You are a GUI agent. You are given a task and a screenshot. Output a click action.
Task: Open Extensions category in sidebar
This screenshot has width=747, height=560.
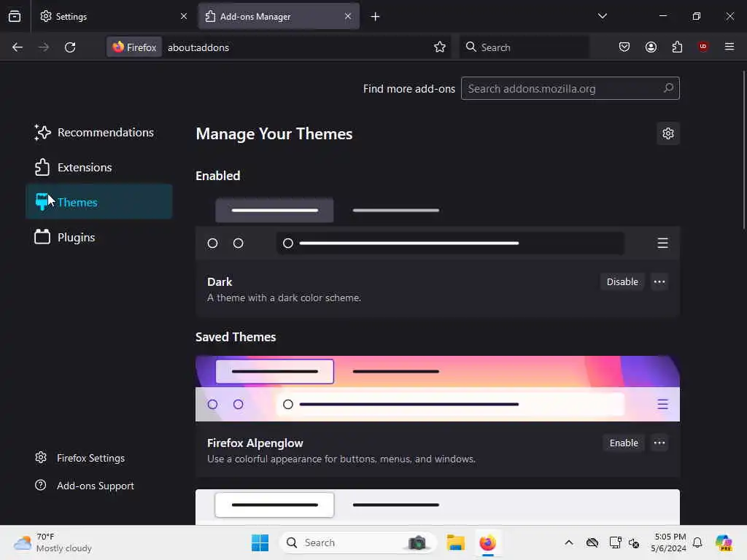[98, 168]
